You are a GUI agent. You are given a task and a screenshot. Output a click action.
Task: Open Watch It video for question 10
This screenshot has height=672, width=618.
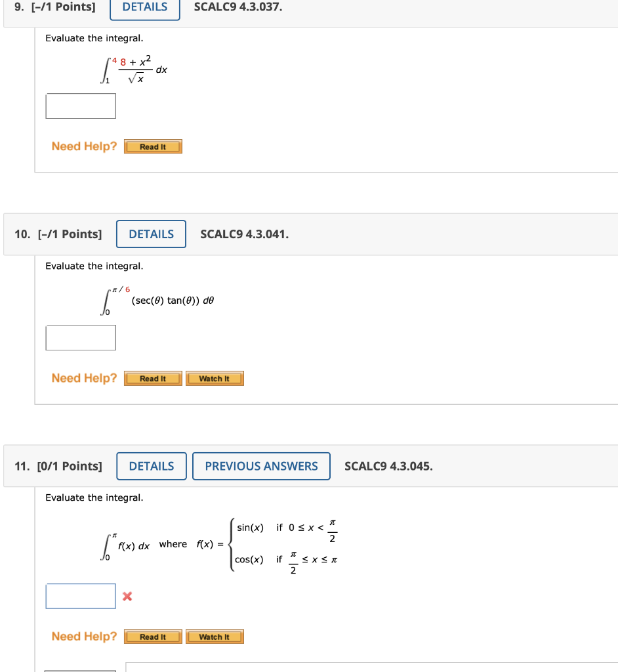point(215,379)
